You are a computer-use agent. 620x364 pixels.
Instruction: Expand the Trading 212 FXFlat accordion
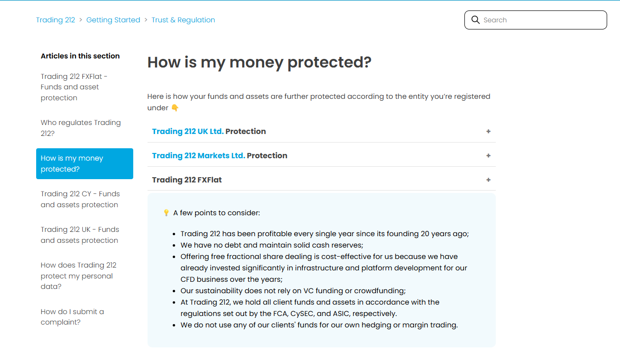[322, 180]
